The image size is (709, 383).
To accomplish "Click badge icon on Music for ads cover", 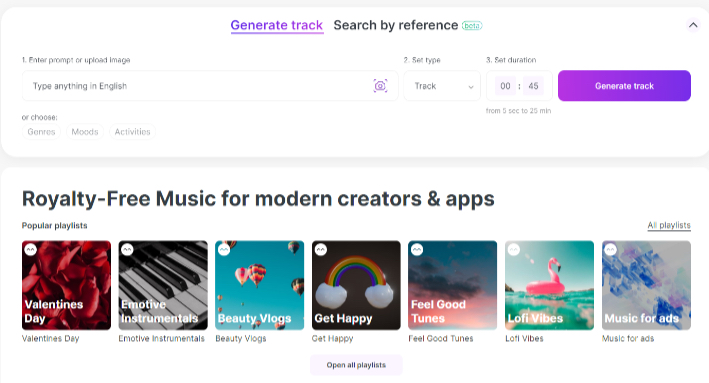I will 610,249.
